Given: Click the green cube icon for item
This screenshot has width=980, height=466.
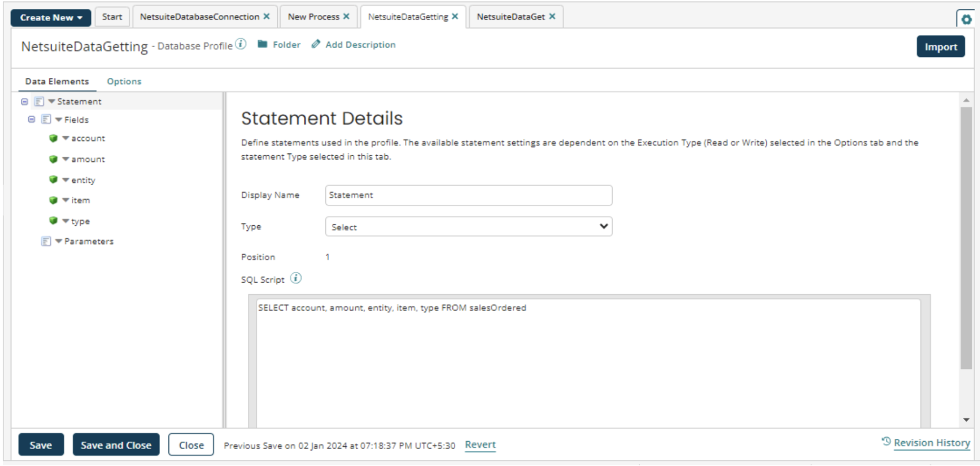Looking at the screenshot, I should (x=53, y=200).
